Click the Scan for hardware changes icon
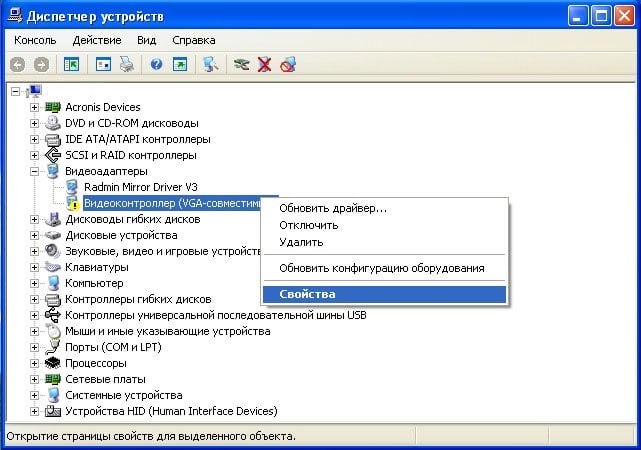 click(210, 64)
